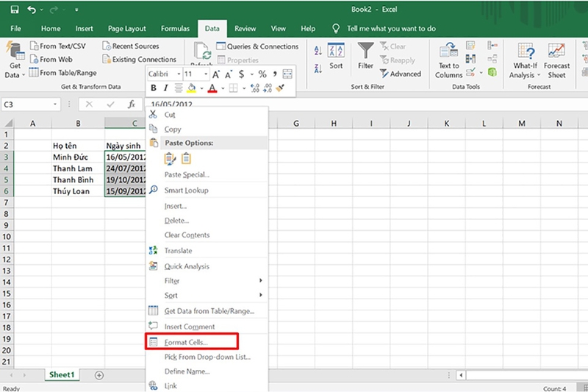588x392 pixels.
Task: Click Sort Z to A icon
Action: pos(318,68)
